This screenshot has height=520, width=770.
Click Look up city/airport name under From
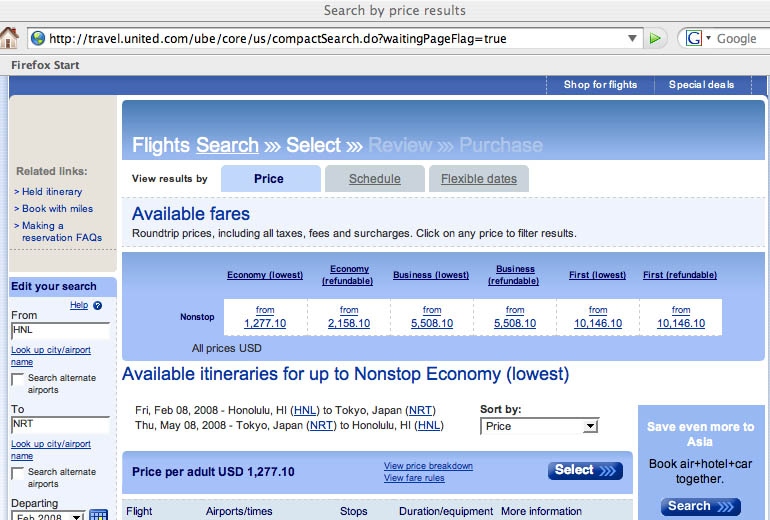(51, 356)
